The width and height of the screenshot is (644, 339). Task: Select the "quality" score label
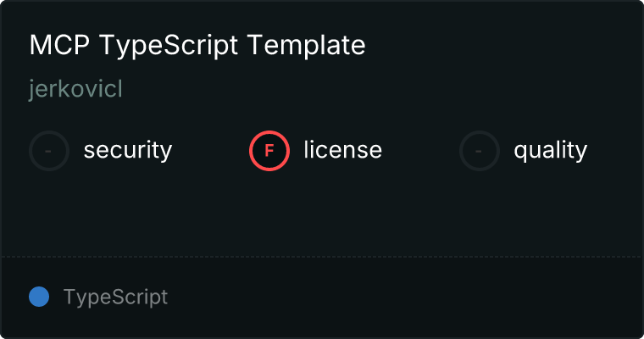pos(550,151)
